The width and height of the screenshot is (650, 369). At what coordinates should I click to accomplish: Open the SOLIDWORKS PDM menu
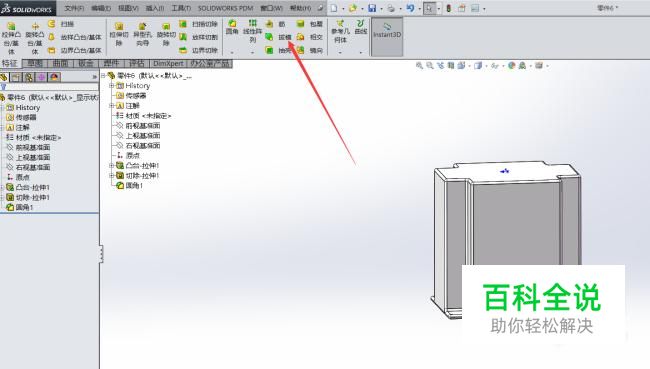(226, 8)
